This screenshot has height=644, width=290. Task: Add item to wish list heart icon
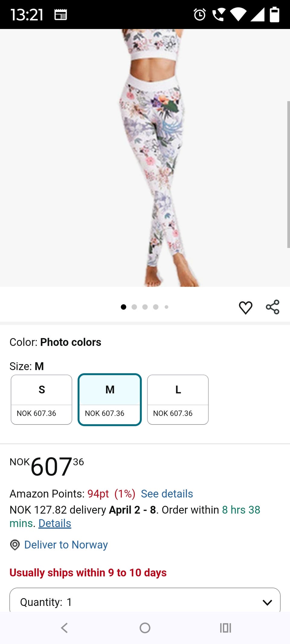(x=246, y=308)
